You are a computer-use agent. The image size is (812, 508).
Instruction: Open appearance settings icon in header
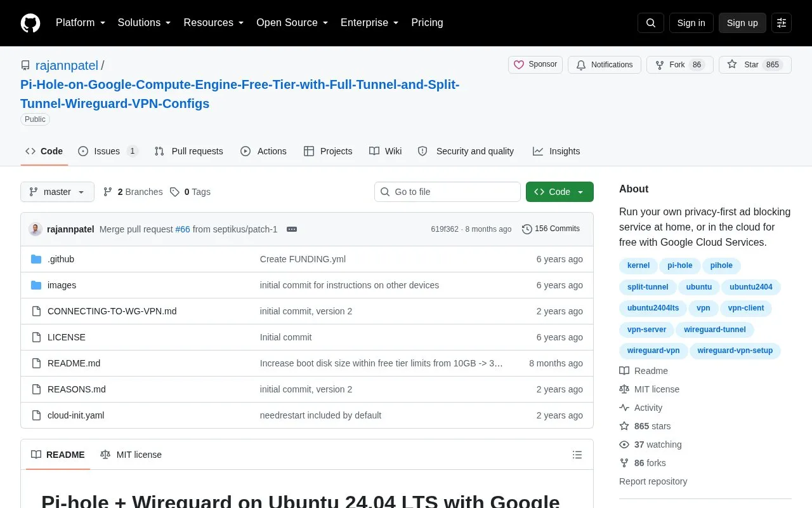point(782,23)
